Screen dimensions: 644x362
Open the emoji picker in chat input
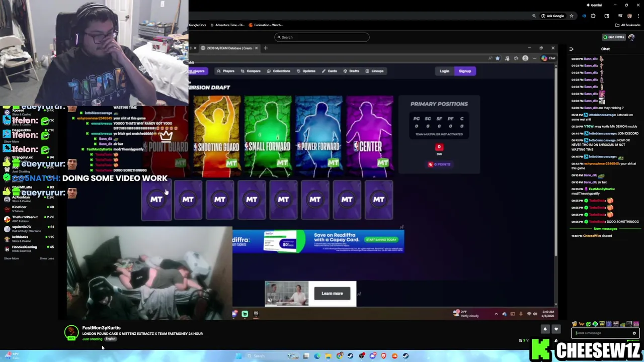(634, 333)
